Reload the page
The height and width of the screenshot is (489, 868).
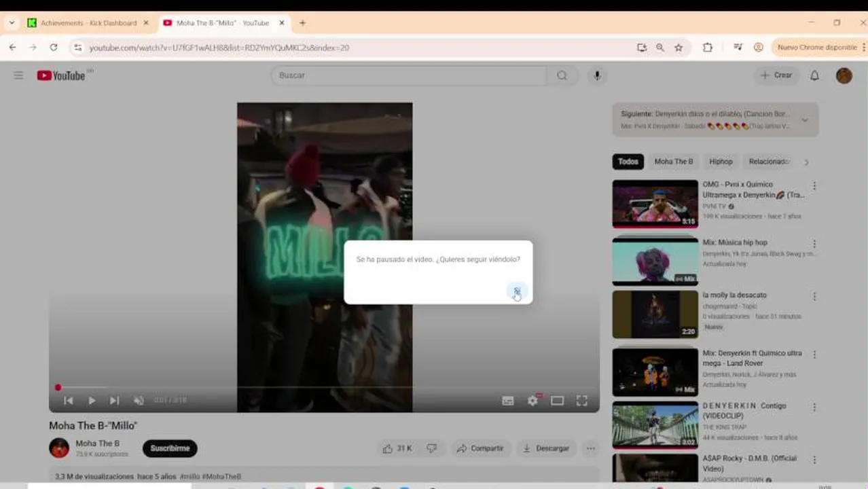click(53, 48)
